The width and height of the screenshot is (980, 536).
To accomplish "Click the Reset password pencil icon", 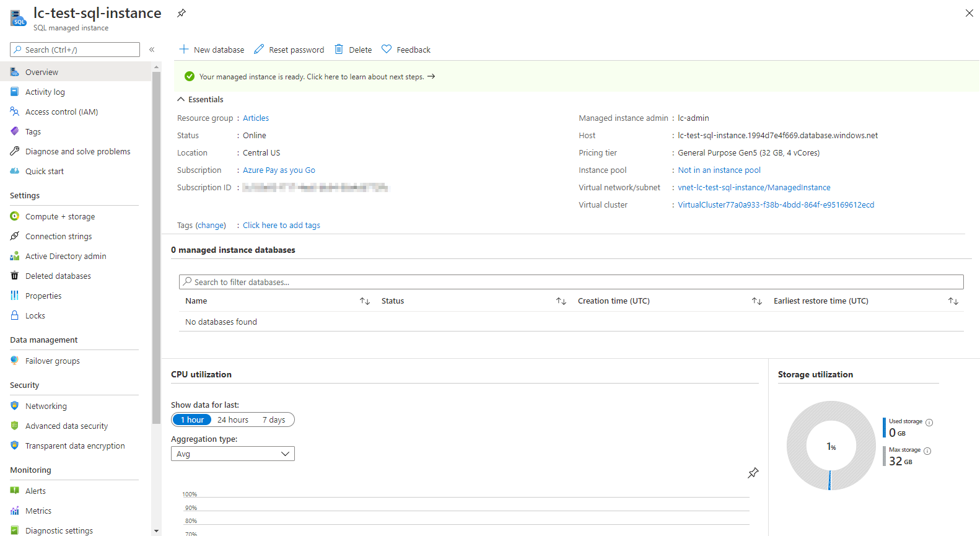I will pos(259,49).
